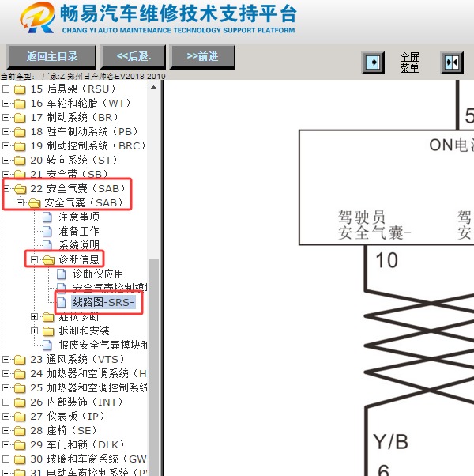Expand the 19 制动控制系统 (BRC) node
This screenshot has height=476, width=474.
point(6,145)
